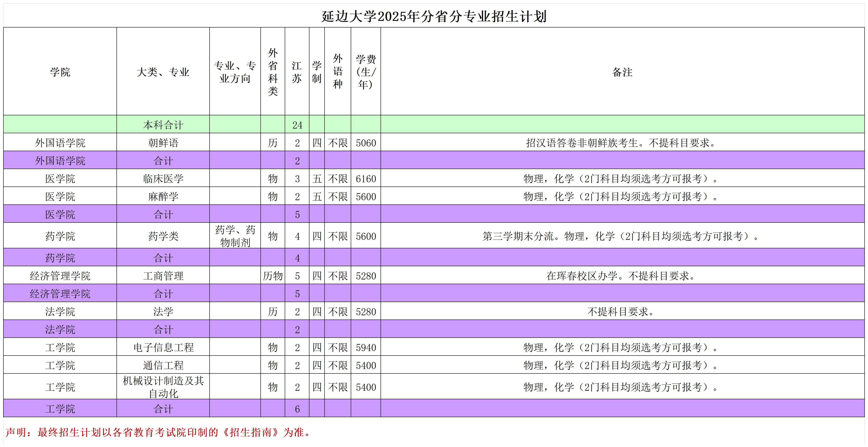The image size is (868, 447).
Task: Click the tuition 5600 in 药学类 row
Action: (366, 236)
